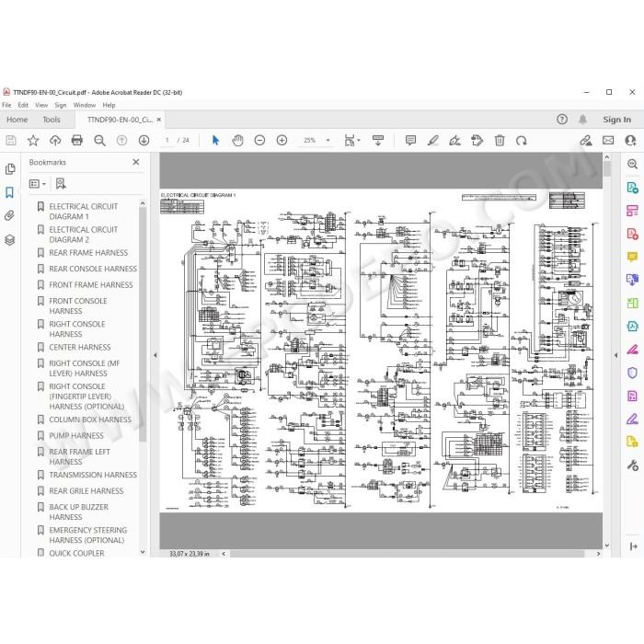Open the Protect shield tool

click(x=633, y=373)
